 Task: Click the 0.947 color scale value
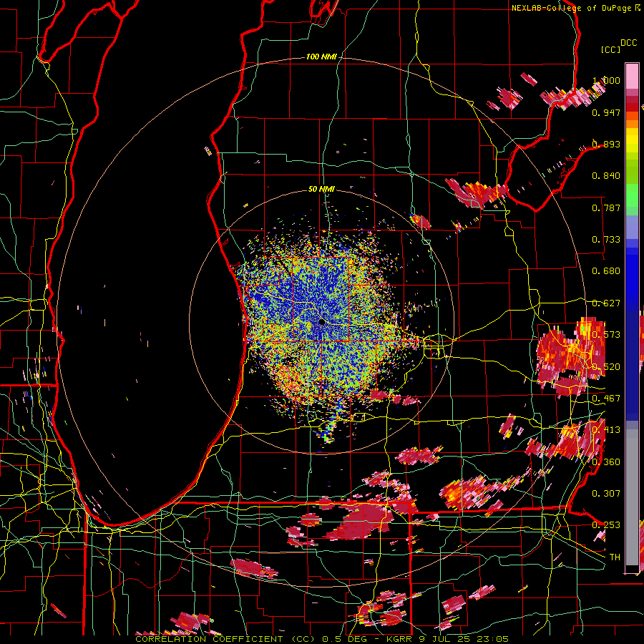point(606,112)
